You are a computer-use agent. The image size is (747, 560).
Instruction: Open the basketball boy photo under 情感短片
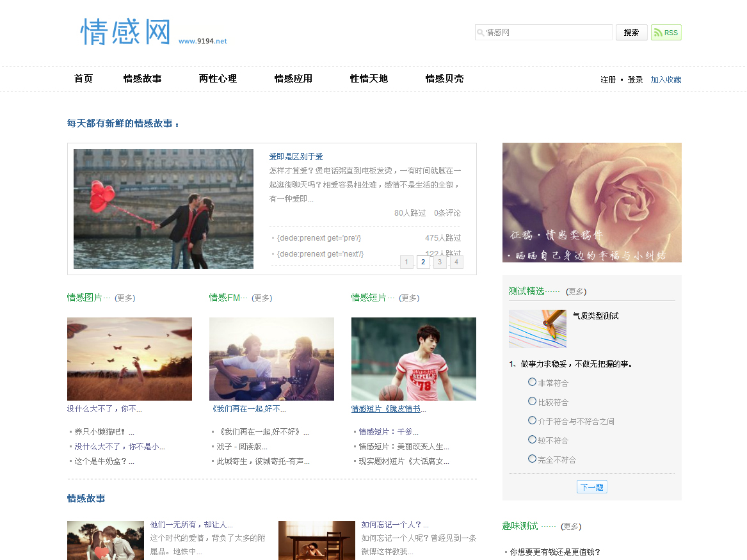(x=414, y=359)
